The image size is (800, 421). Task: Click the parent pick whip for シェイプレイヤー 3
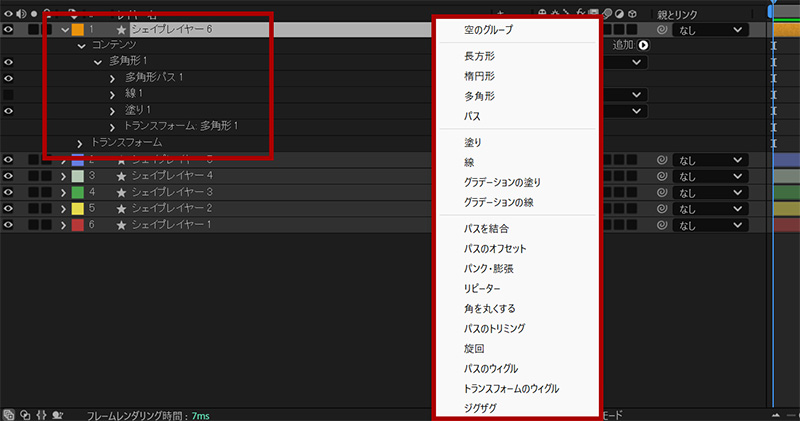(662, 192)
